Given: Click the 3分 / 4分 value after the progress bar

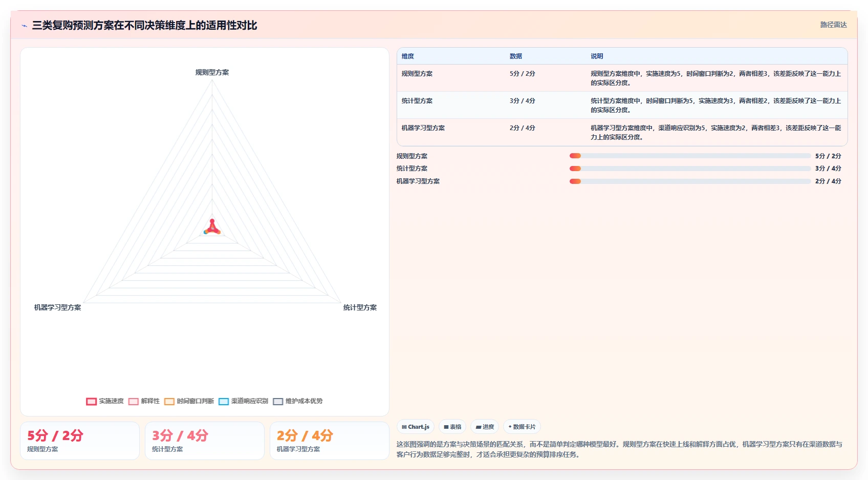Looking at the screenshot, I should (828, 169).
